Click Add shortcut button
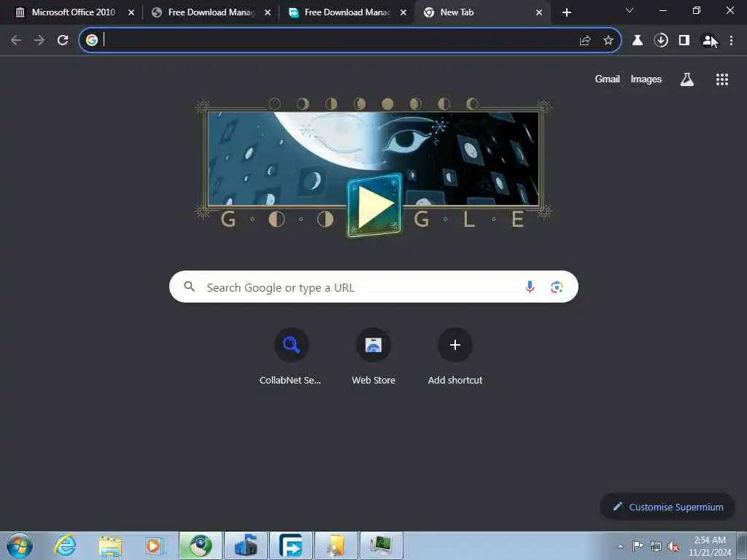 [455, 356]
